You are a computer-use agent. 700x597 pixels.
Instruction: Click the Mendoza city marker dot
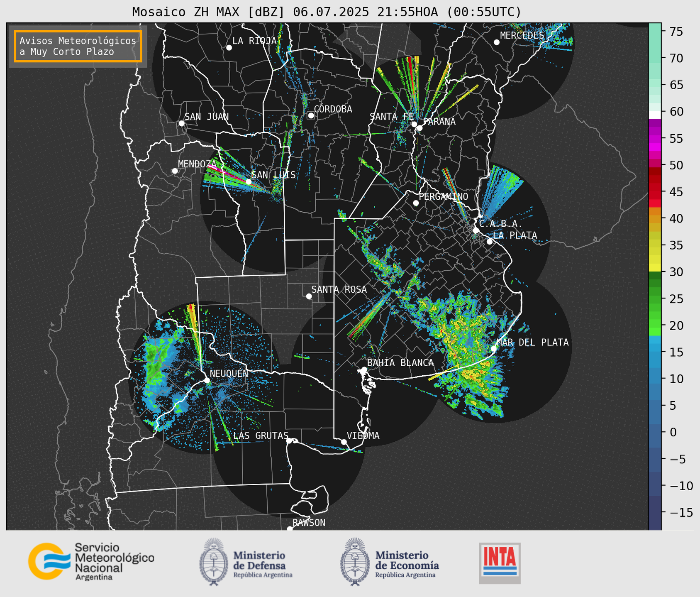pyautogui.click(x=175, y=171)
